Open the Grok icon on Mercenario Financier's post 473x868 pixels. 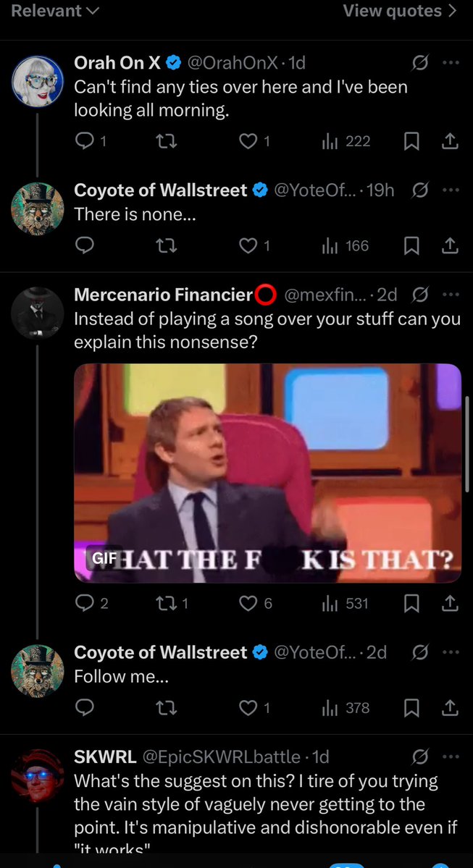coord(419,295)
